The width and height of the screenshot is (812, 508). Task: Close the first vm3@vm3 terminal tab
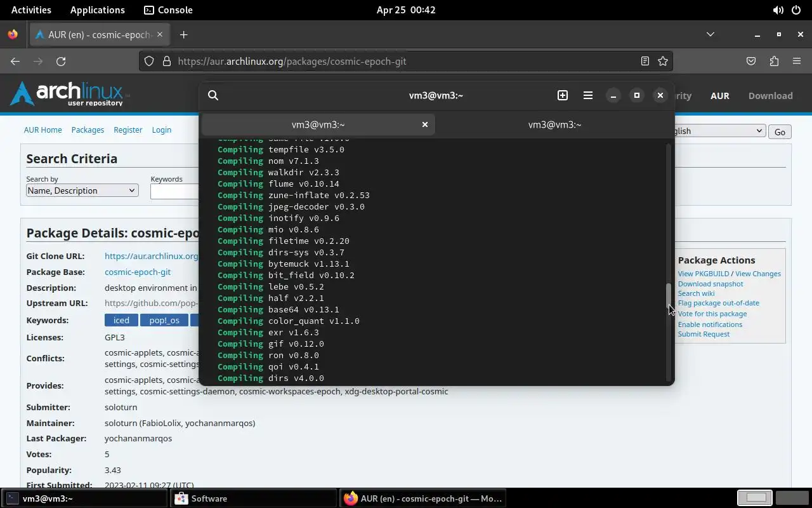point(425,124)
